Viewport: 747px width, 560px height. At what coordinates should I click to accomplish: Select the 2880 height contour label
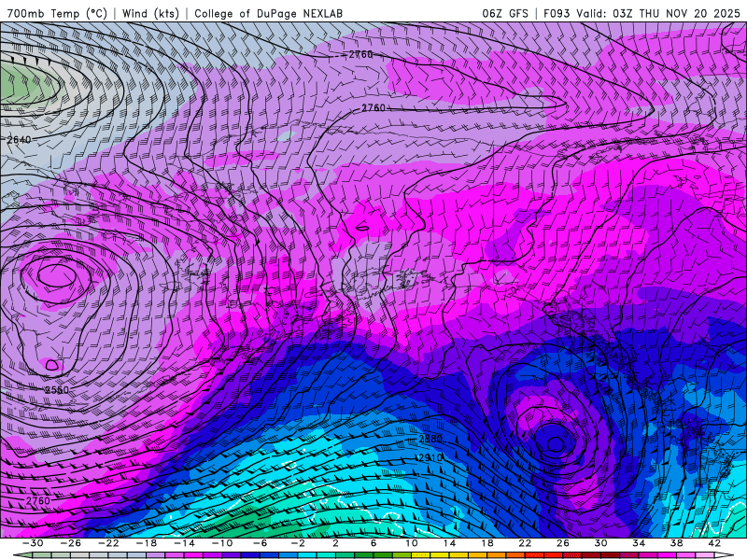click(x=430, y=439)
